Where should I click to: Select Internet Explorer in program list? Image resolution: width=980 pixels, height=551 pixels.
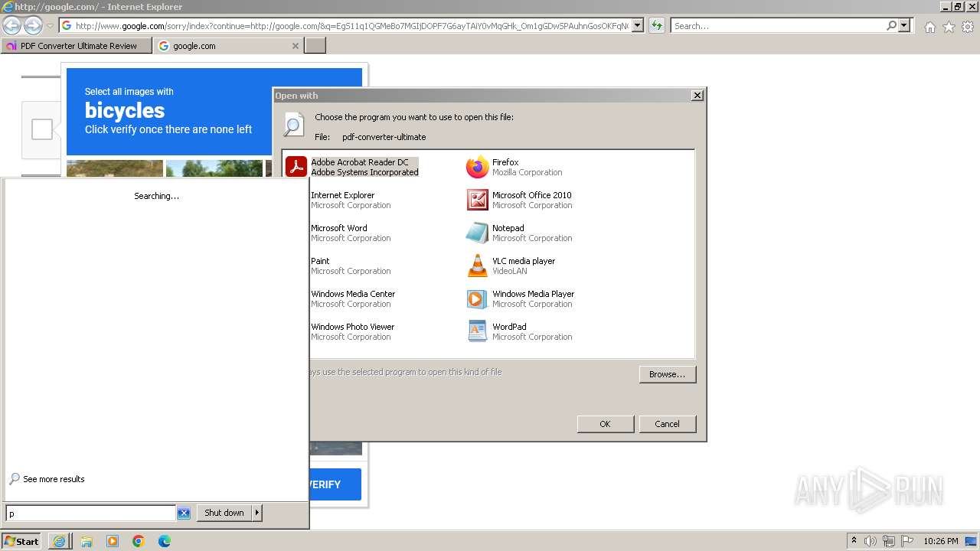pos(351,200)
